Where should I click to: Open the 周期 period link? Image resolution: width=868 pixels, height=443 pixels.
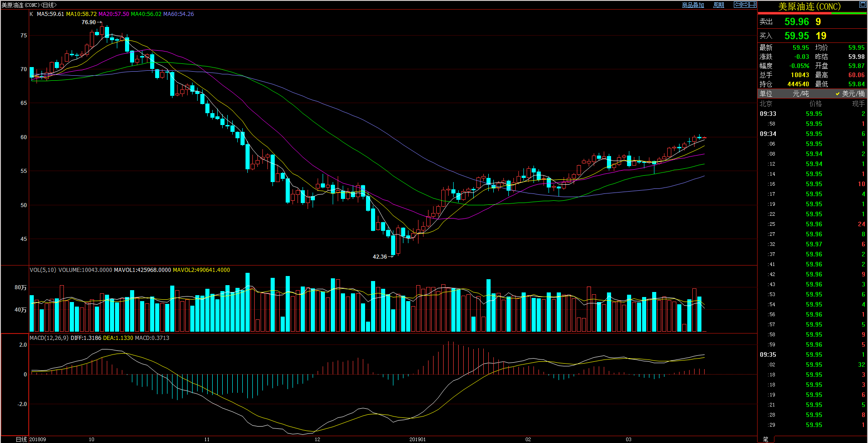tap(719, 5)
